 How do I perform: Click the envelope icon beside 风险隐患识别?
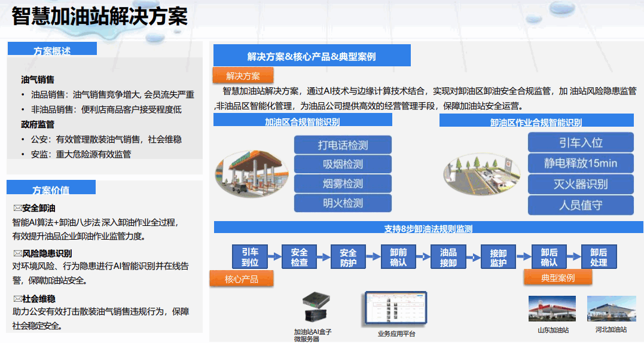tap(17, 253)
